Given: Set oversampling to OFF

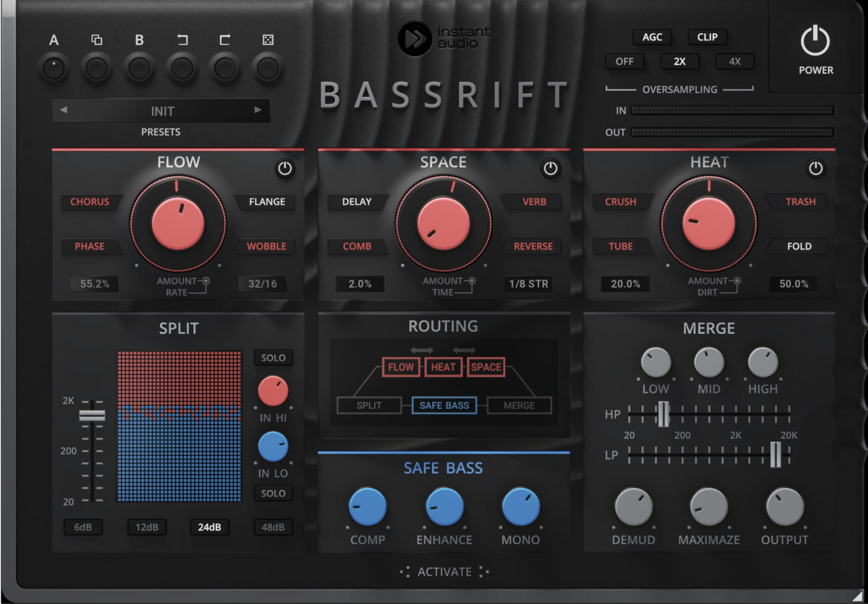Looking at the screenshot, I should pos(625,62).
